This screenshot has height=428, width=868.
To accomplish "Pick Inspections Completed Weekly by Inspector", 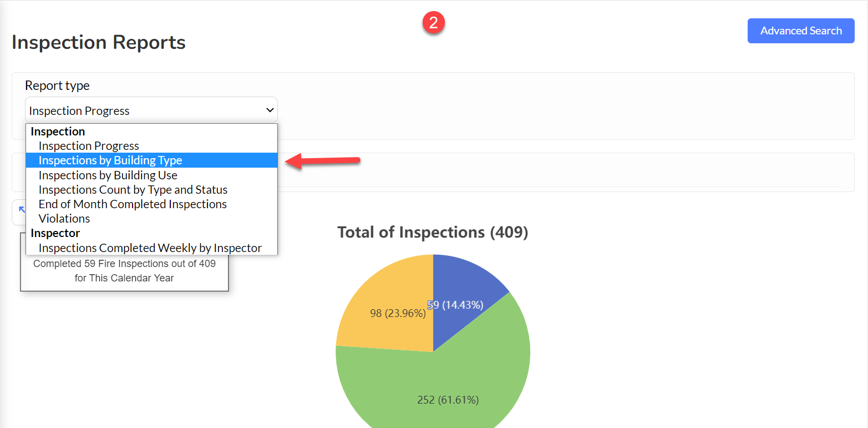I will 151,248.
